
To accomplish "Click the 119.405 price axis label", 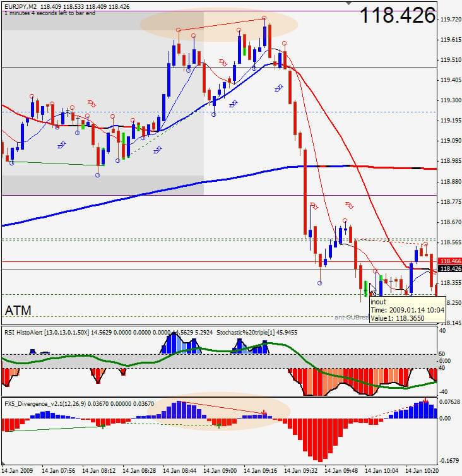I will click(x=451, y=80).
